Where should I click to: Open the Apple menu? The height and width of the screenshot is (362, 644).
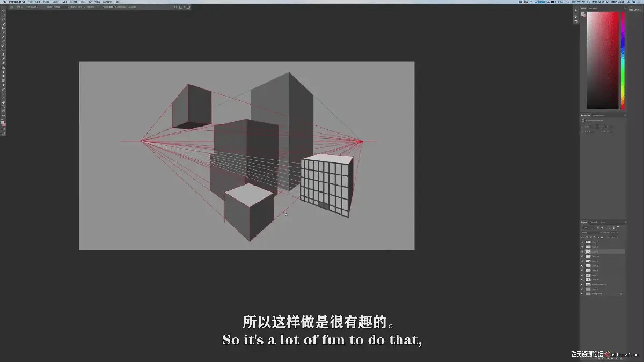pyautogui.click(x=4, y=2)
